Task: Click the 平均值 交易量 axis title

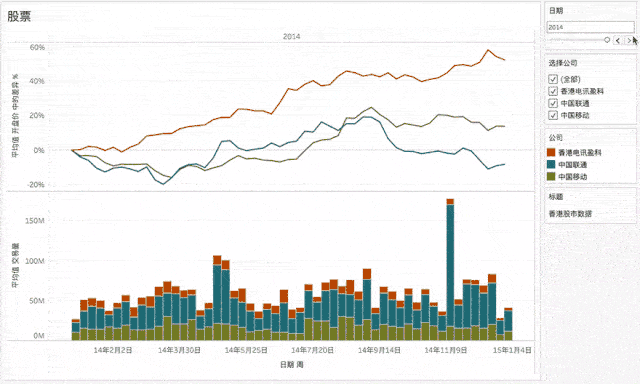Action: 15,265
